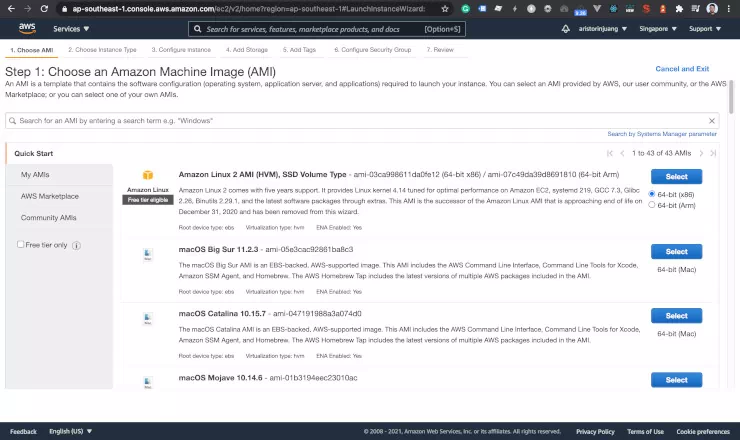740x440 pixels.
Task: Click the red S extension icon
Action: click(646, 8)
